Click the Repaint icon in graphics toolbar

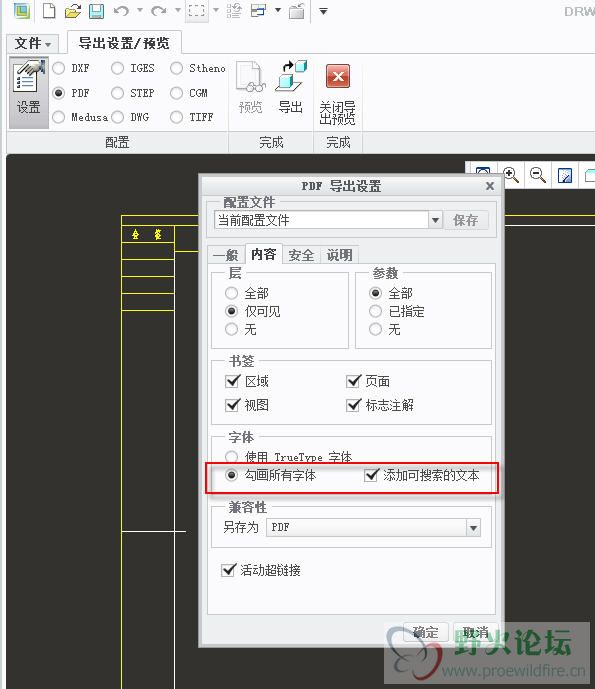565,176
